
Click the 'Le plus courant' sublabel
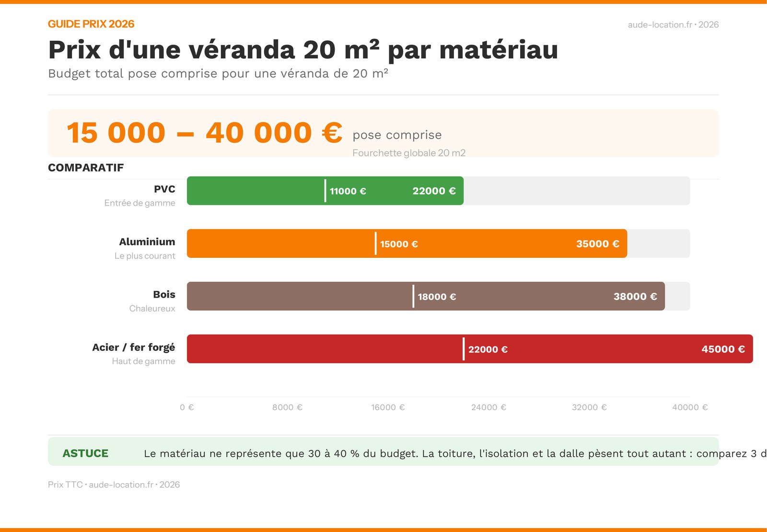click(145, 256)
